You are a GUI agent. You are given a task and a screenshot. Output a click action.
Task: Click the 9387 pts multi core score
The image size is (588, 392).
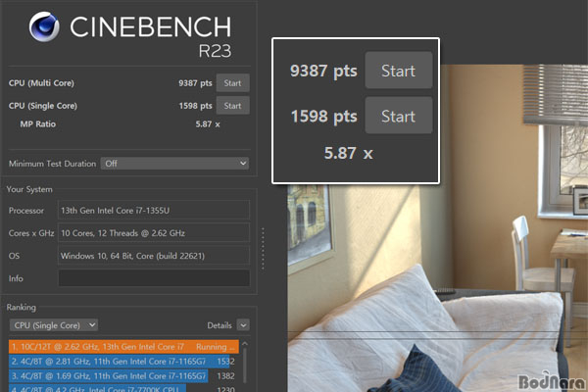[195, 83]
